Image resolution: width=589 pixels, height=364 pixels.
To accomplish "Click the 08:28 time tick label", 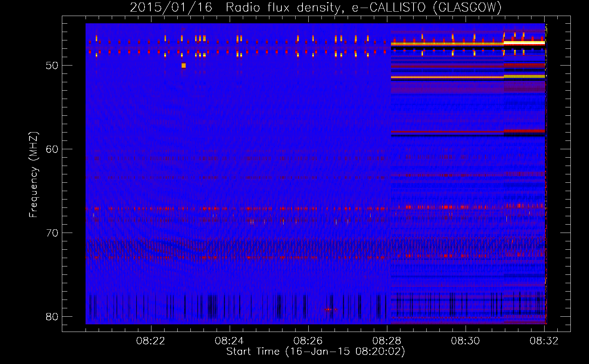I will (387, 341).
